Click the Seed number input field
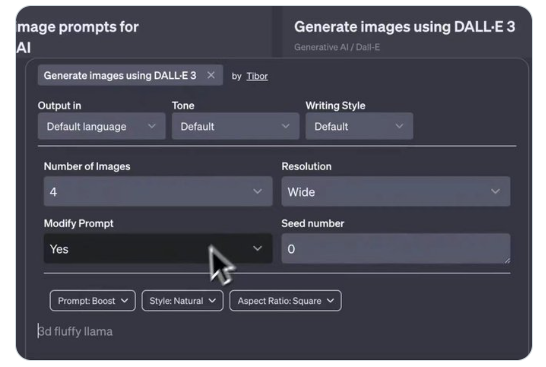Screen dimensions: 546x367 click(396, 249)
